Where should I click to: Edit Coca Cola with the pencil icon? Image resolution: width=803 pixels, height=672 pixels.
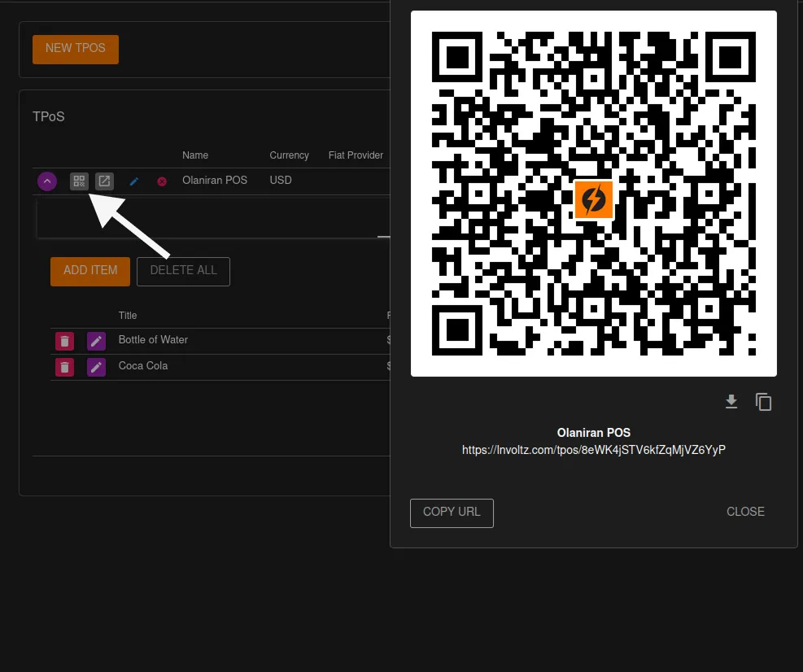(96, 367)
